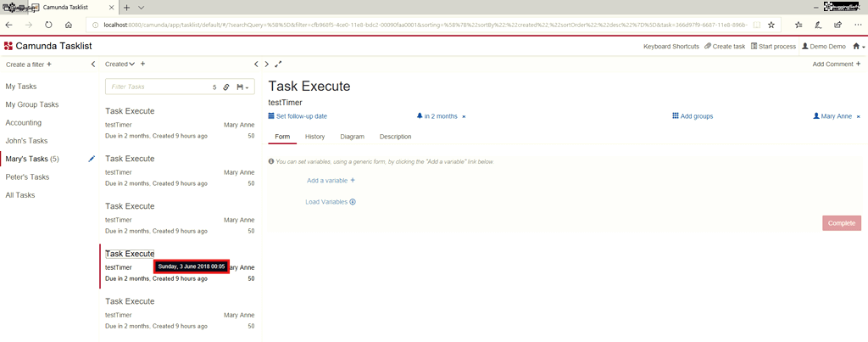Select Mary's Tasks (5) filter
This screenshot has width=868, height=342.
pos(32,159)
